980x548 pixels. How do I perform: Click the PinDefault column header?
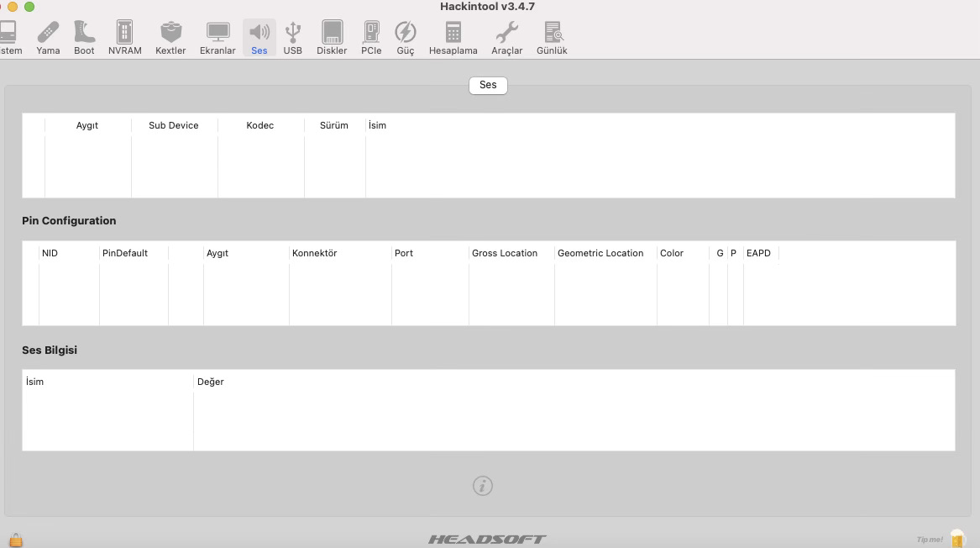coord(125,253)
